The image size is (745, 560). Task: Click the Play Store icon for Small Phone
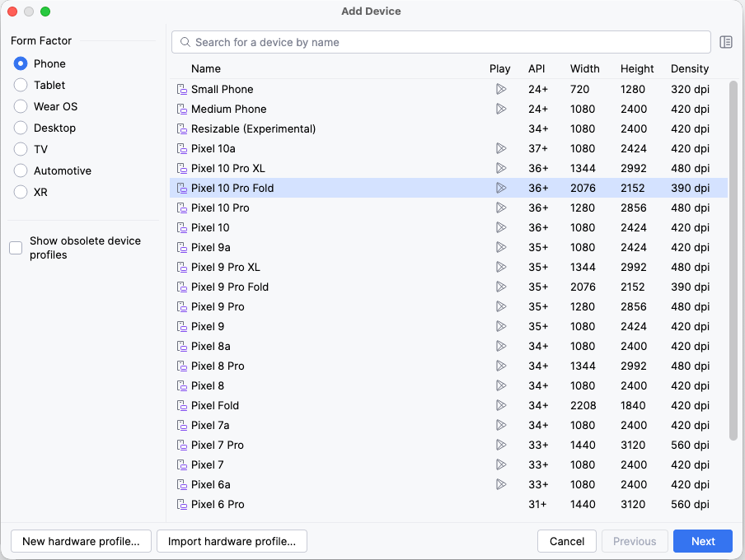501,89
